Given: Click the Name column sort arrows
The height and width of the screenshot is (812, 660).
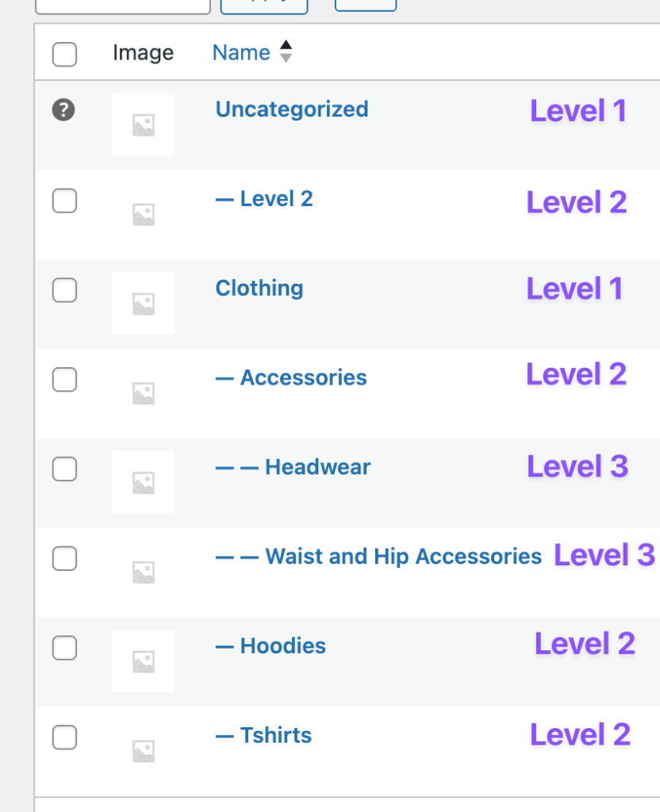Looking at the screenshot, I should pos(286,52).
